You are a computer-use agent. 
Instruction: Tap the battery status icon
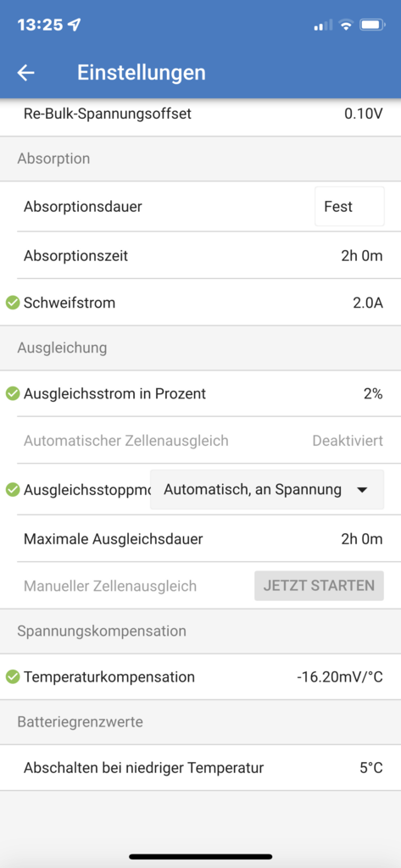372,25
